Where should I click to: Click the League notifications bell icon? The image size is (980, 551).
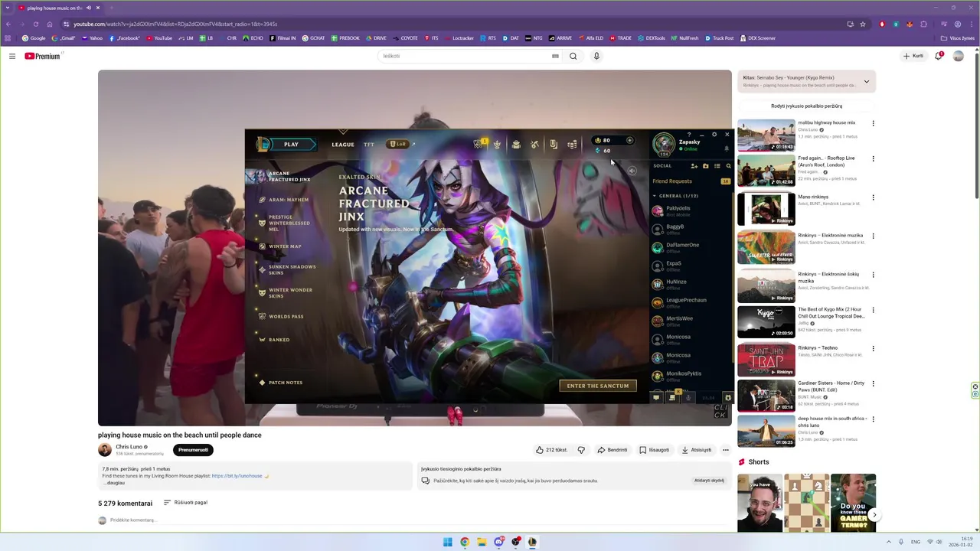point(727,148)
